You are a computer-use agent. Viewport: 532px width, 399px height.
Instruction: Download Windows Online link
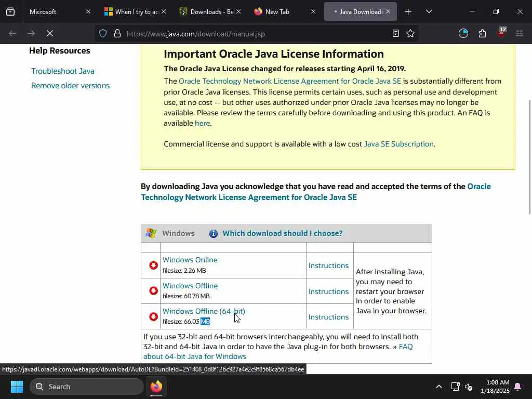[x=190, y=260]
